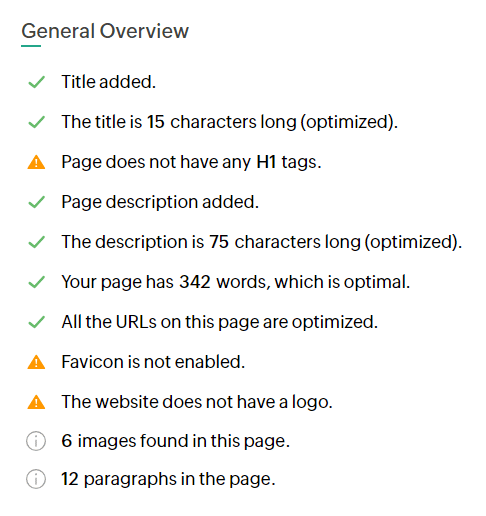486x516 pixels.
Task: Click the warning triangle for missing H1 tags
Action: pos(36,162)
